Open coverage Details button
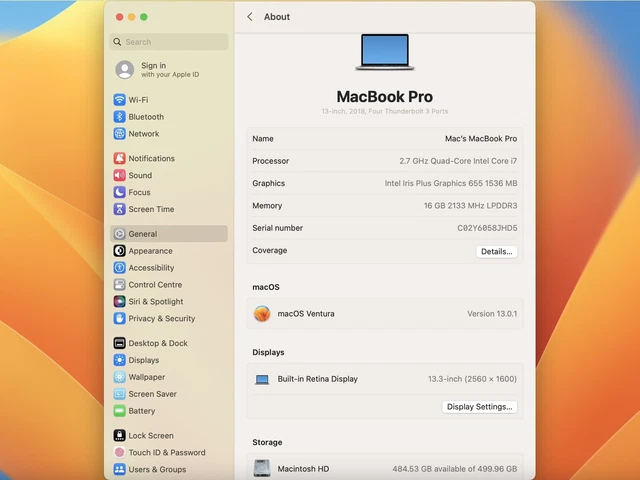The width and height of the screenshot is (640, 480). click(496, 251)
